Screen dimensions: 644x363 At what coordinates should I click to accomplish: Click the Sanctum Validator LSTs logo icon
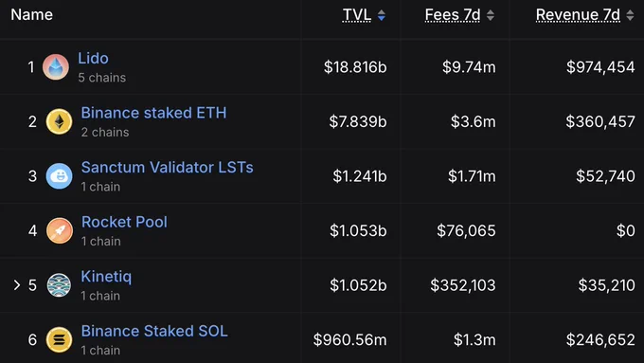[x=59, y=176]
